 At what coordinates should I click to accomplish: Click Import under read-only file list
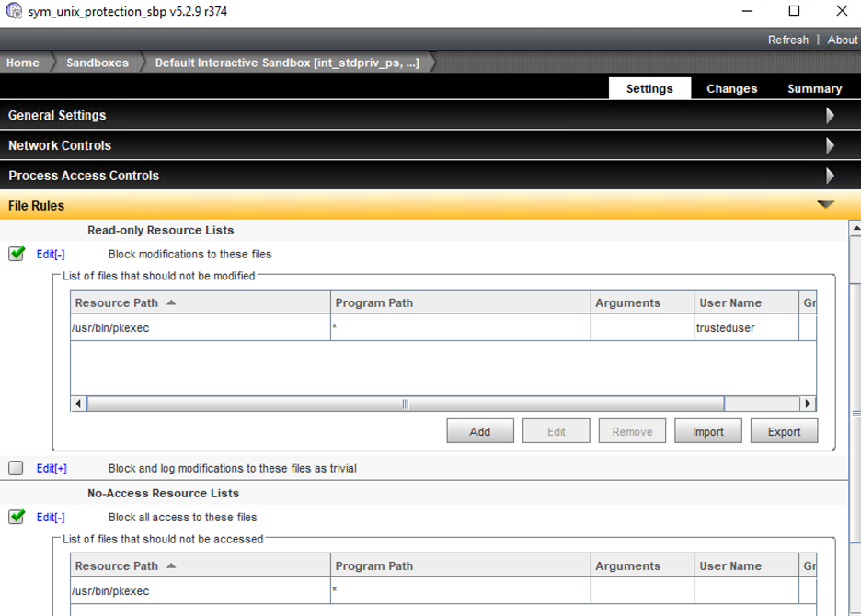[x=708, y=431]
